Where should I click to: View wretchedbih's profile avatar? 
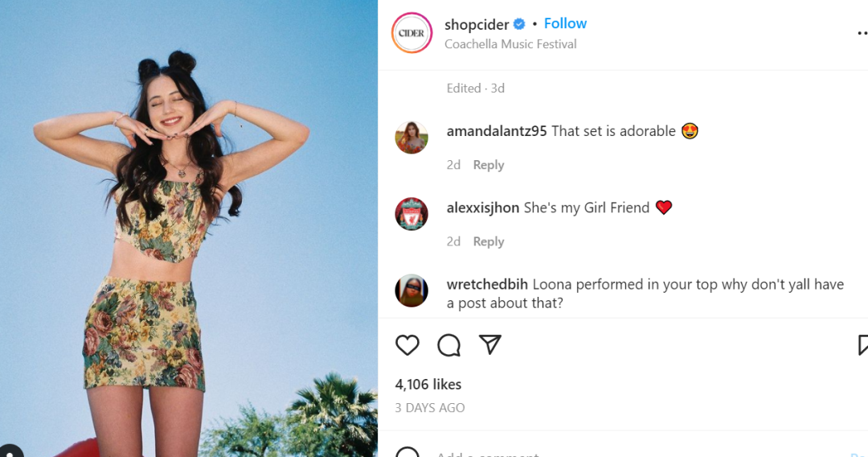pos(411,290)
